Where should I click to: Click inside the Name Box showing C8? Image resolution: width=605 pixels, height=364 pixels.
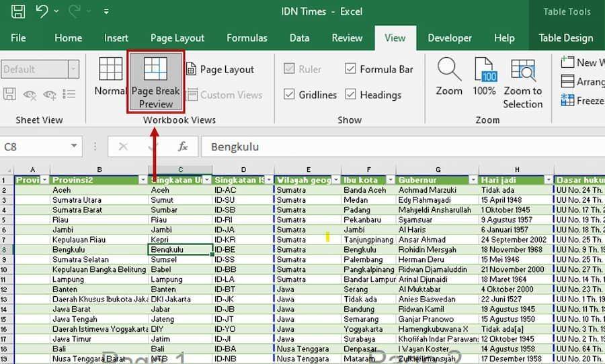[x=35, y=146]
